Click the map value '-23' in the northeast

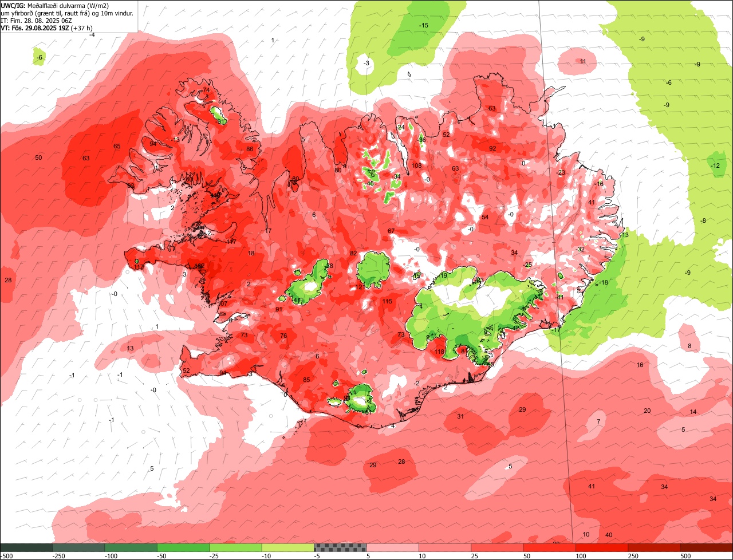[x=561, y=172]
